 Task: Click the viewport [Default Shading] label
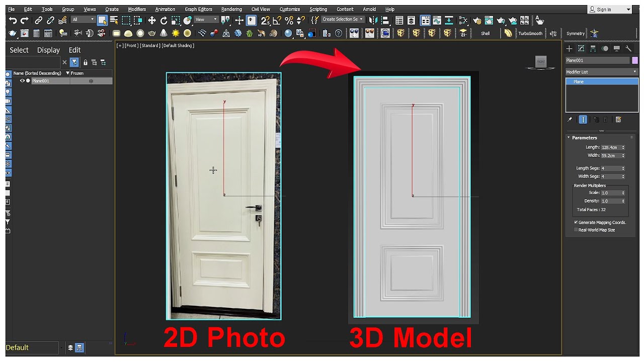[x=178, y=45]
